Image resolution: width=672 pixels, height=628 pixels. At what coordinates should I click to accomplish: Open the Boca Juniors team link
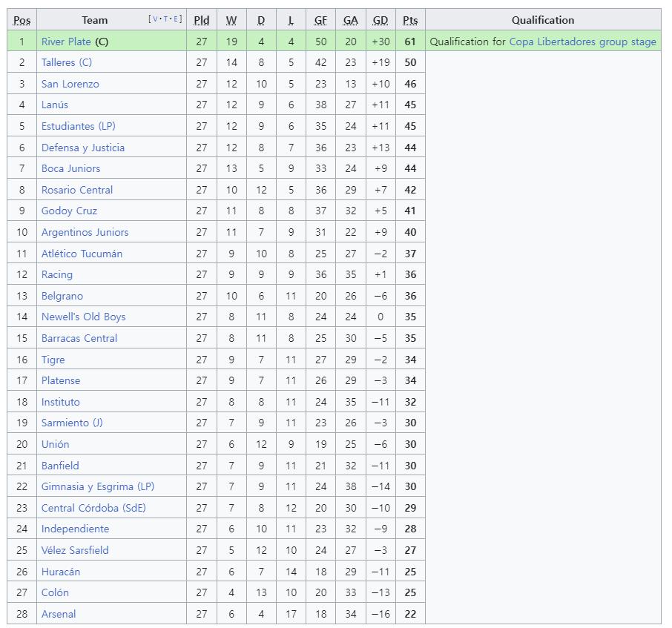coord(70,168)
